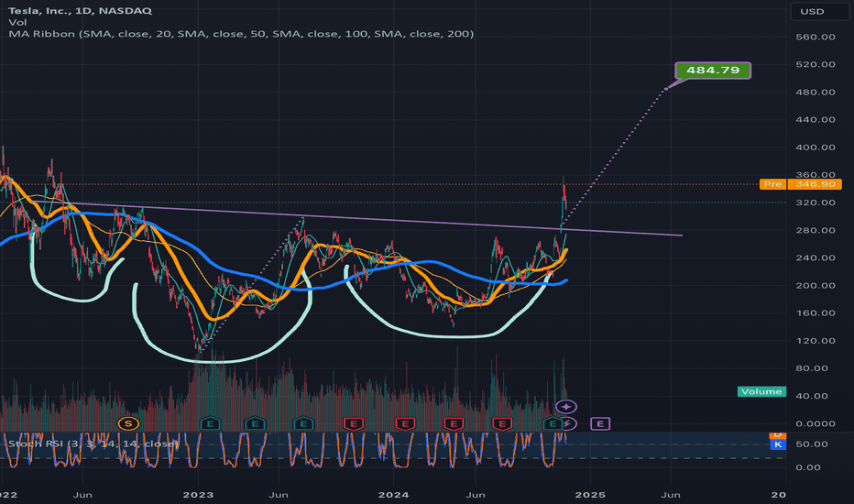This screenshot has height=504, width=854.
Task: Click the purple star icon above the lightning
Action: [566, 407]
